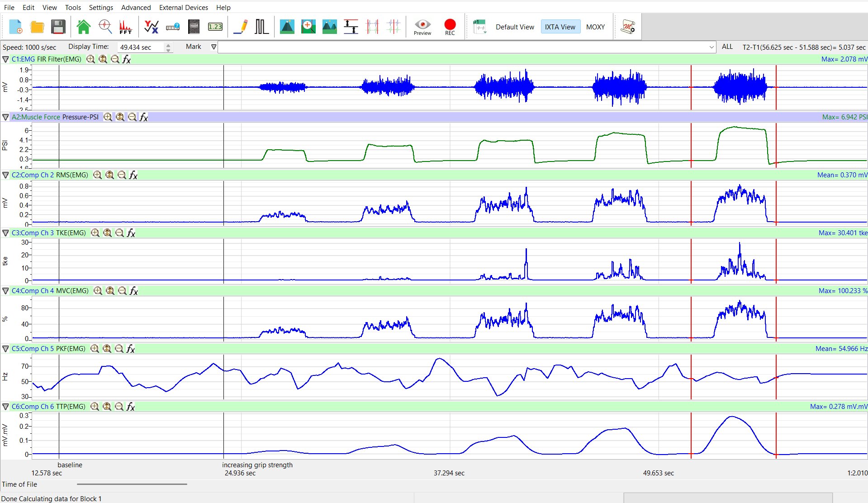Switch to MOXY view
This screenshot has height=503, width=868.
pos(595,27)
